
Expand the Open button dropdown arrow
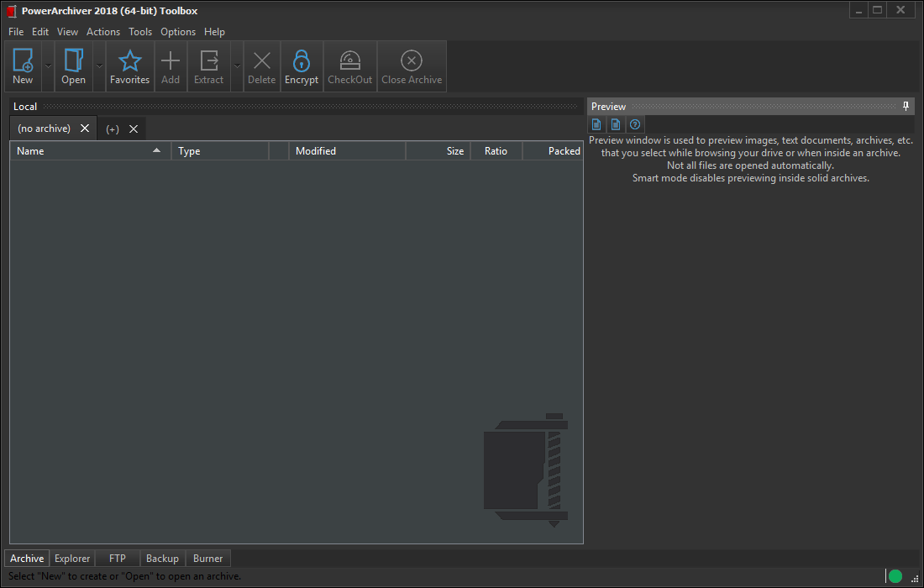coord(99,66)
